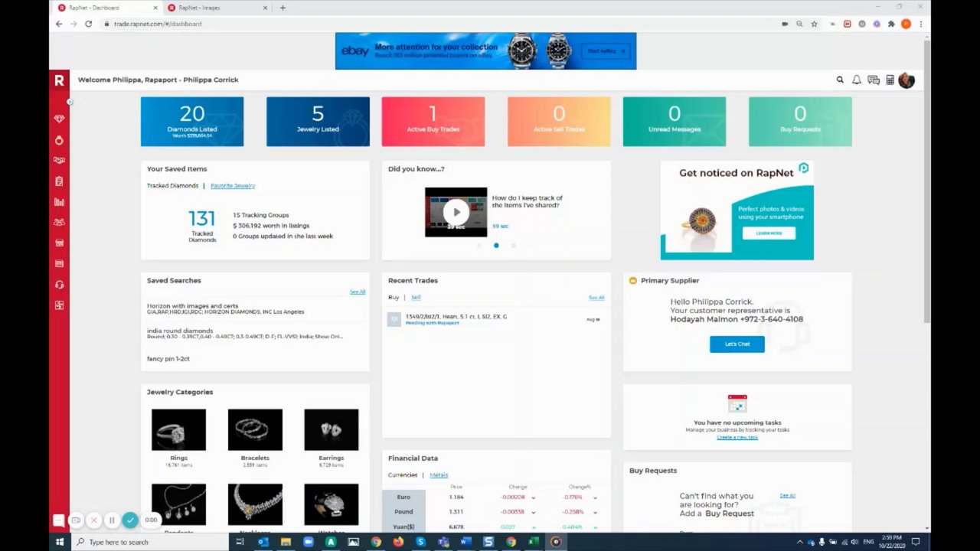The width and height of the screenshot is (980, 551).
Task: Open the user profile photo menu
Action: [906, 80]
